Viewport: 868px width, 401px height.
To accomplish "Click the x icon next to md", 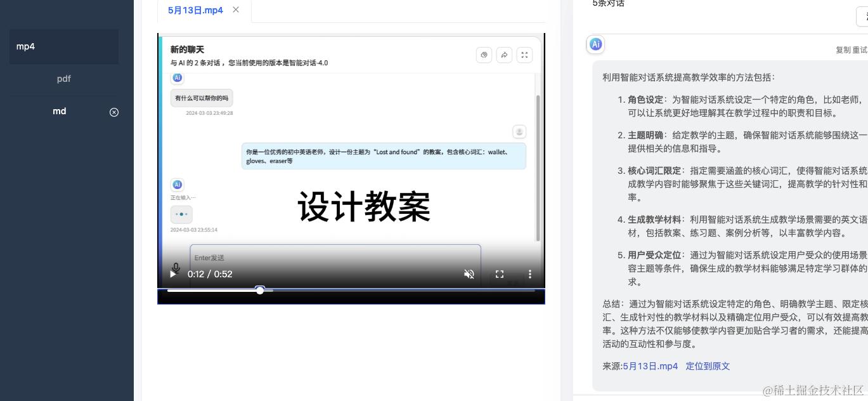I will (x=114, y=112).
